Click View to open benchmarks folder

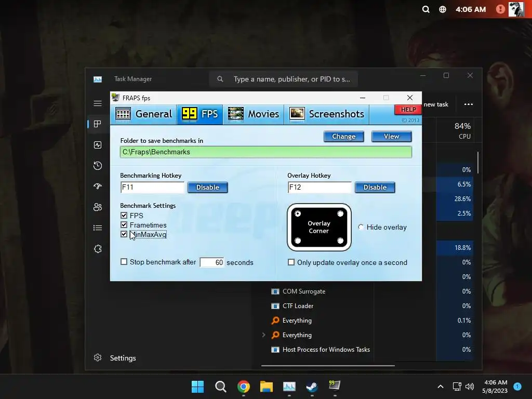tap(392, 137)
